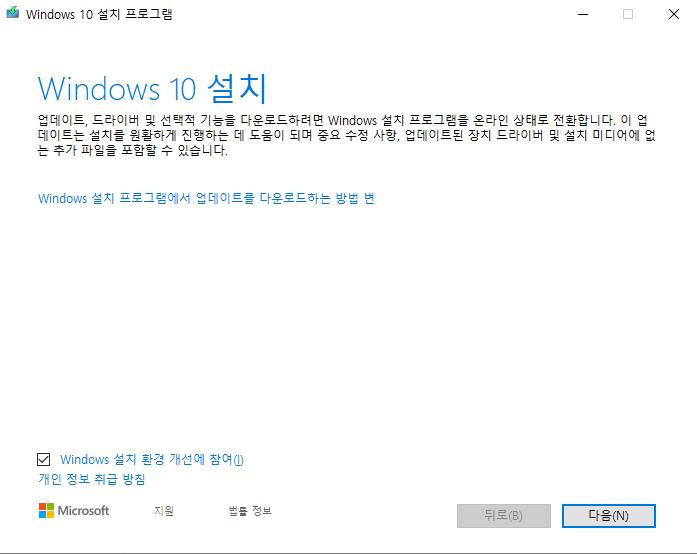Click the Windows setup icon in title bar
This screenshot has width=697, height=554.
pos(12,12)
